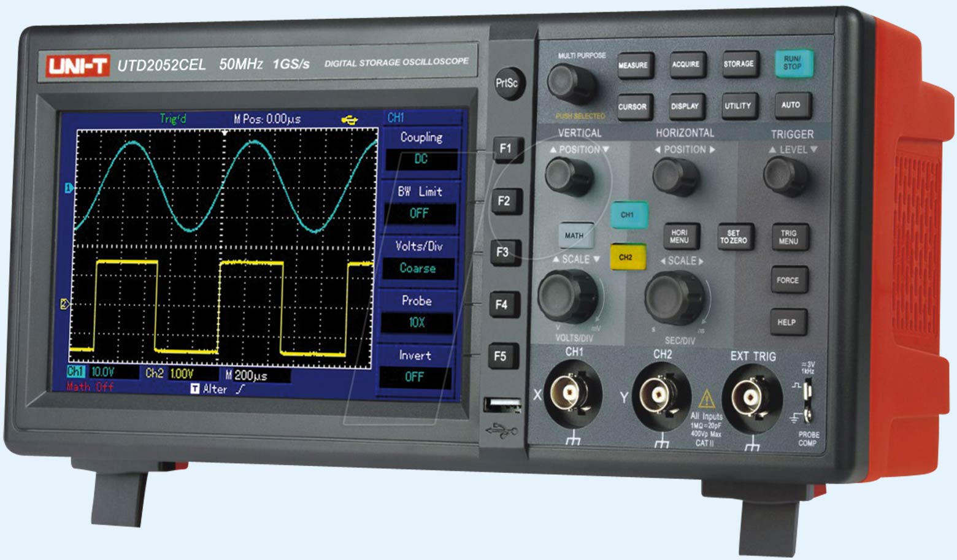The width and height of the screenshot is (957, 560).
Task: Select the Probe 10X menu entry
Action: 417,323
